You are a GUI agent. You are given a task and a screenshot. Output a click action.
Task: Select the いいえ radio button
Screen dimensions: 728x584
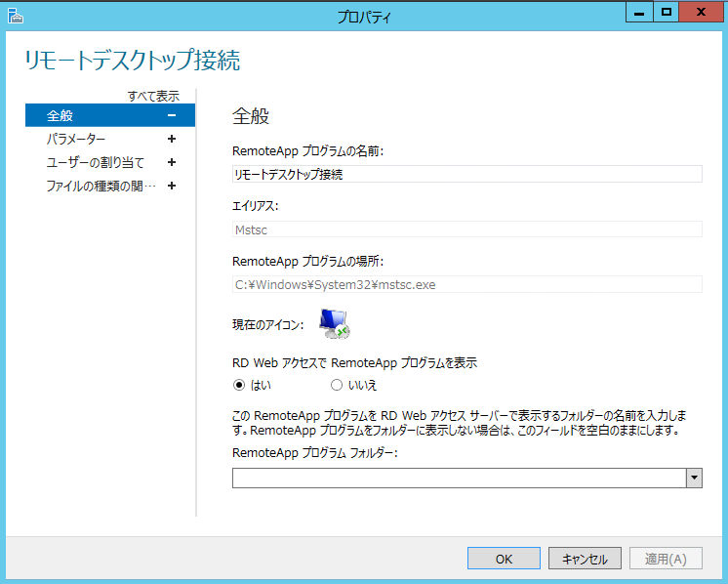(336, 385)
